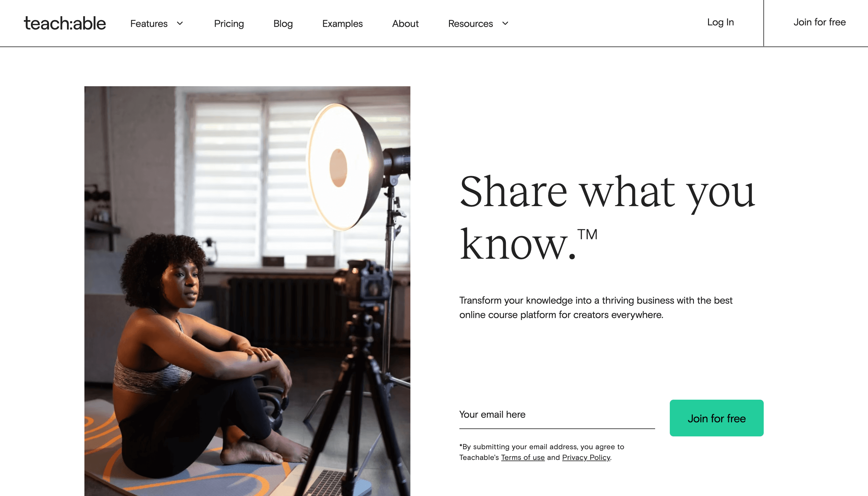Open the Privacy Policy link
The image size is (868, 496).
tap(586, 457)
